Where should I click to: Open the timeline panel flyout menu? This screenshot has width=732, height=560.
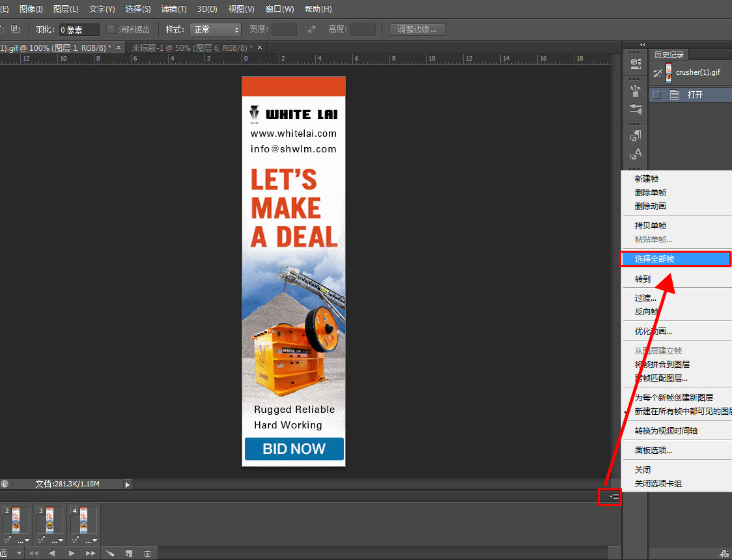[614, 497]
